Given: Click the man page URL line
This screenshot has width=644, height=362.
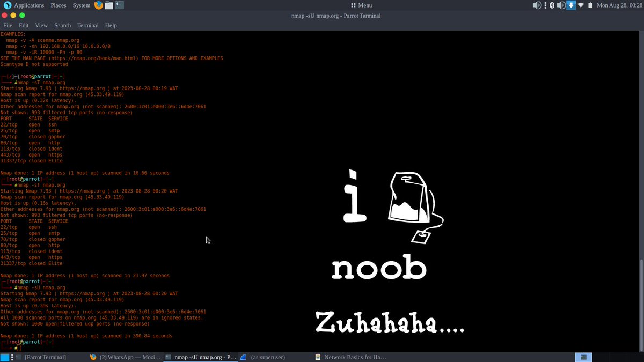Looking at the screenshot, I should pyautogui.click(x=112, y=58).
